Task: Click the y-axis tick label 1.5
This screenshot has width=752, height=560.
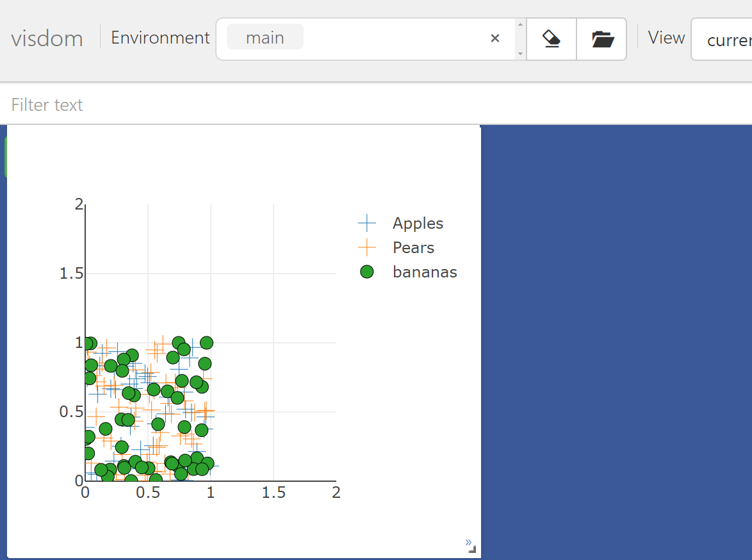Action: (71, 274)
